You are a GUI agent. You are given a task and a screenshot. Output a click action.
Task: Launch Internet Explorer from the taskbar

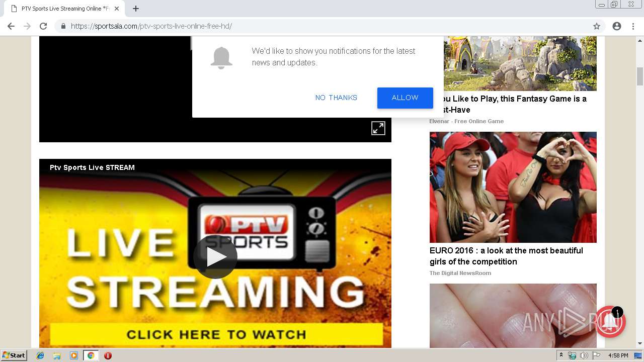click(x=40, y=355)
